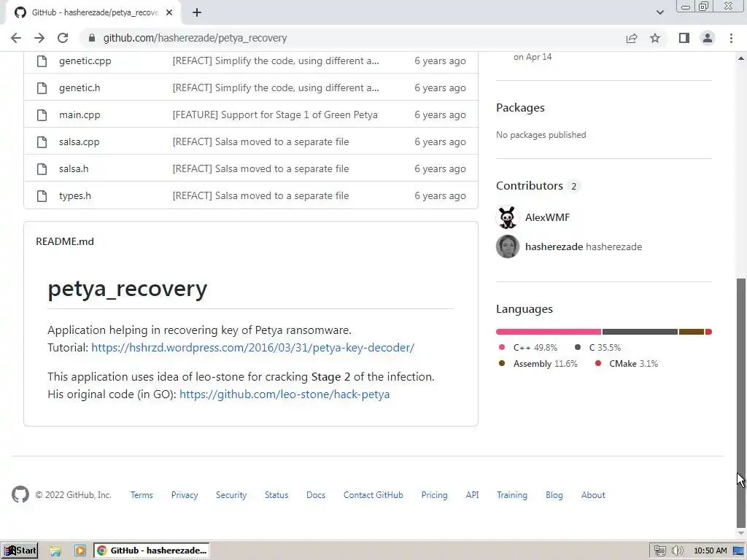
Task: Open the Privacy footer link
Action: 185,495
